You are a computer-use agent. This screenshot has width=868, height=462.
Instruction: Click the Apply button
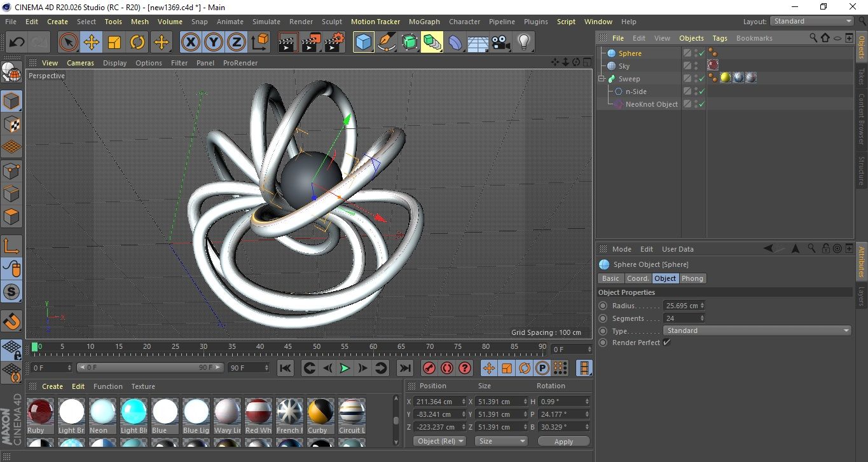point(564,441)
